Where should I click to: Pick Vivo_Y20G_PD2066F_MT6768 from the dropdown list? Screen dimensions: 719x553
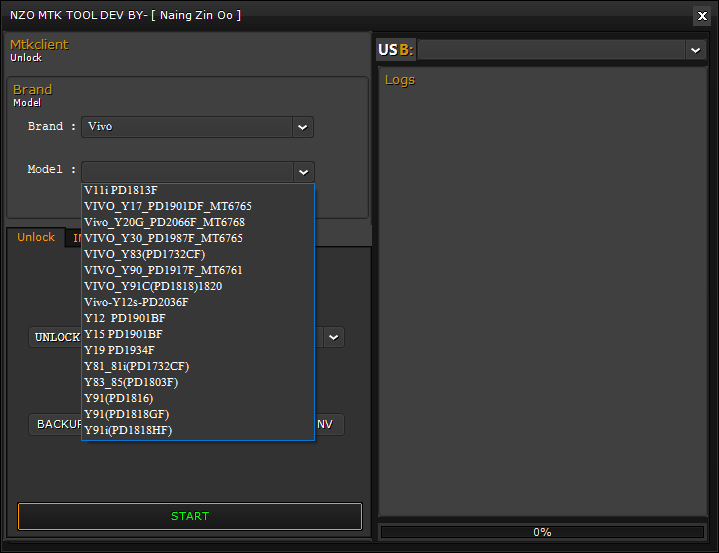164,222
